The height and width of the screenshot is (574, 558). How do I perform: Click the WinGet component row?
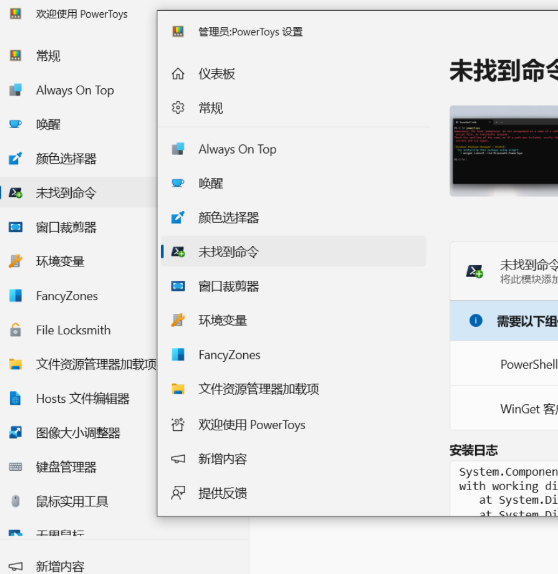504,408
